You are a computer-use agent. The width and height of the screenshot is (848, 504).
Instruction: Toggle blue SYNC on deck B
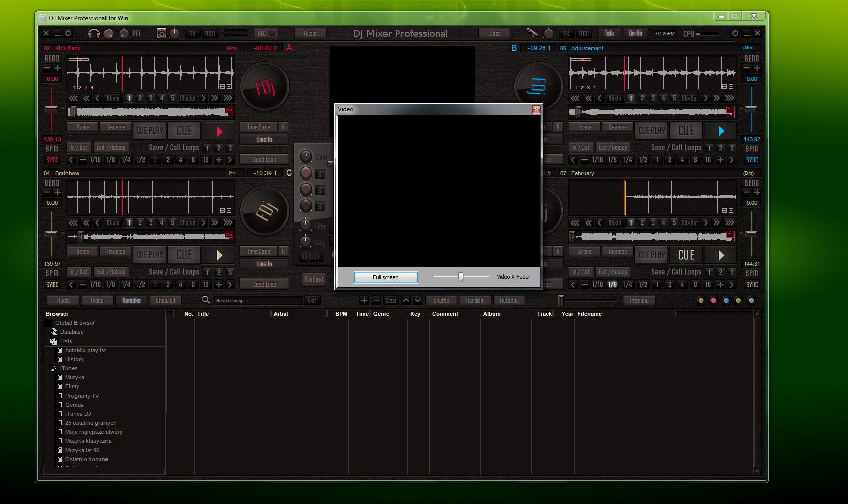[752, 160]
